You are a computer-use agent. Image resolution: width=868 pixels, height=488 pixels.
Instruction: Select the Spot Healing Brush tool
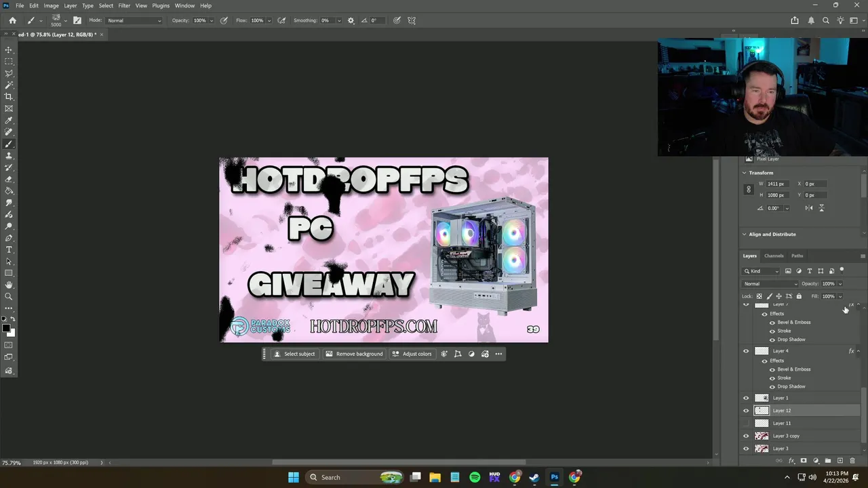(9, 132)
